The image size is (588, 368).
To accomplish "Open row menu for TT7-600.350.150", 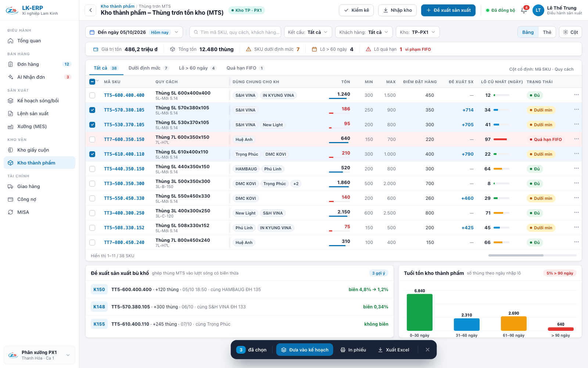I will pyautogui.click(x=576, y=139).
